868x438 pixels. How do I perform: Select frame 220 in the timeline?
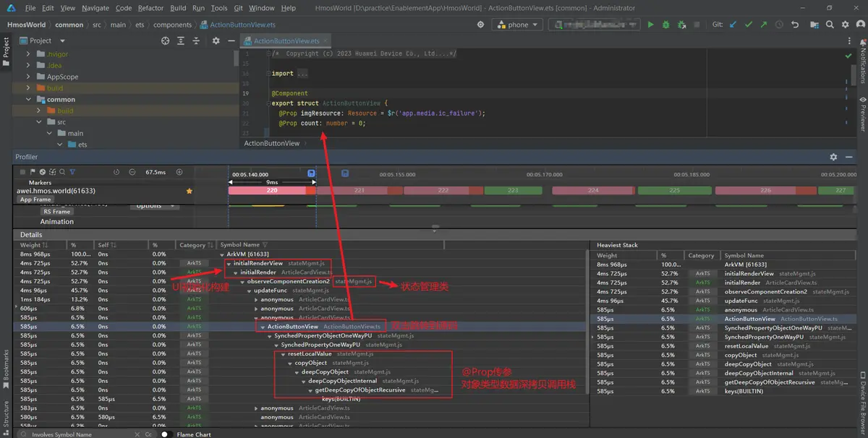272,191
